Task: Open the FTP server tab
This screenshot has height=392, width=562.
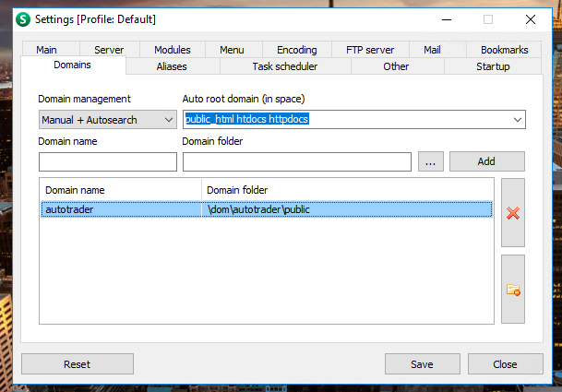Action: [x=369, y=50]
